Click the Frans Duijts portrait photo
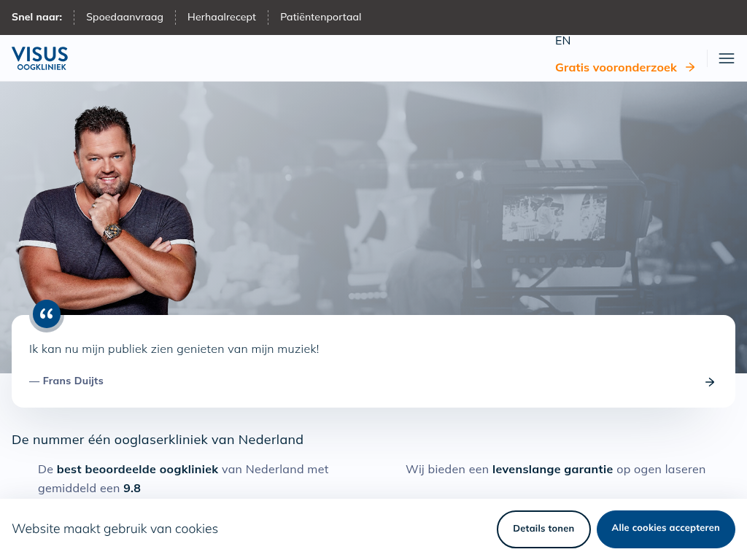The image size is (747, 560). point(107,209)
